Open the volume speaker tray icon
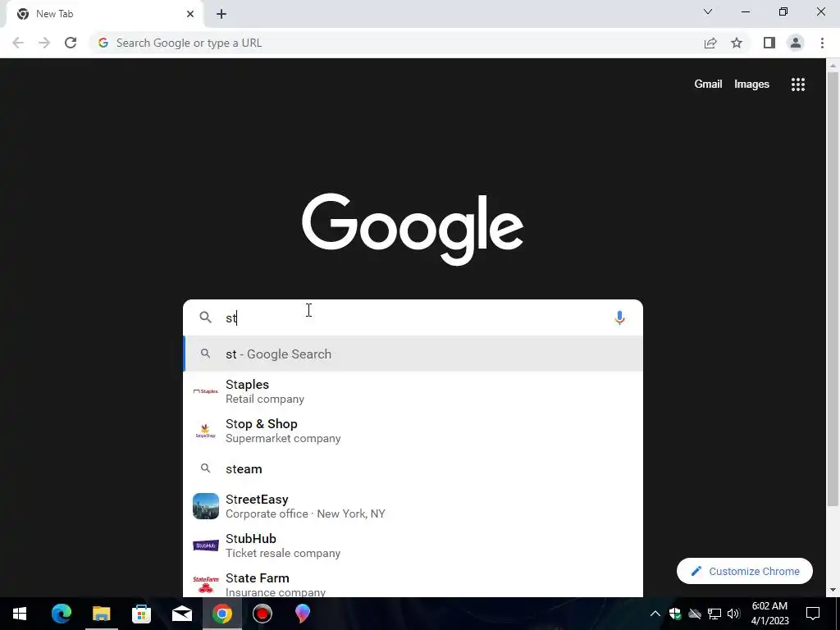 point(733,614)
